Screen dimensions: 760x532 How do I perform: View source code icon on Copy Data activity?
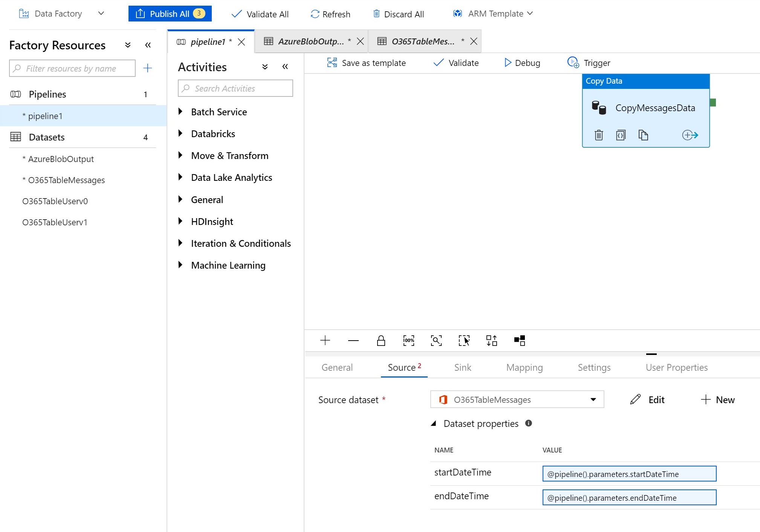pyautogui.click(x=621, y=135)
